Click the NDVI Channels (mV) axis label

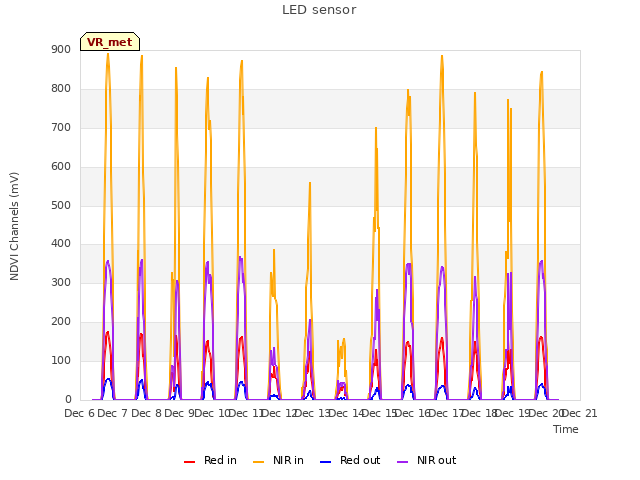tap(14, 226)
